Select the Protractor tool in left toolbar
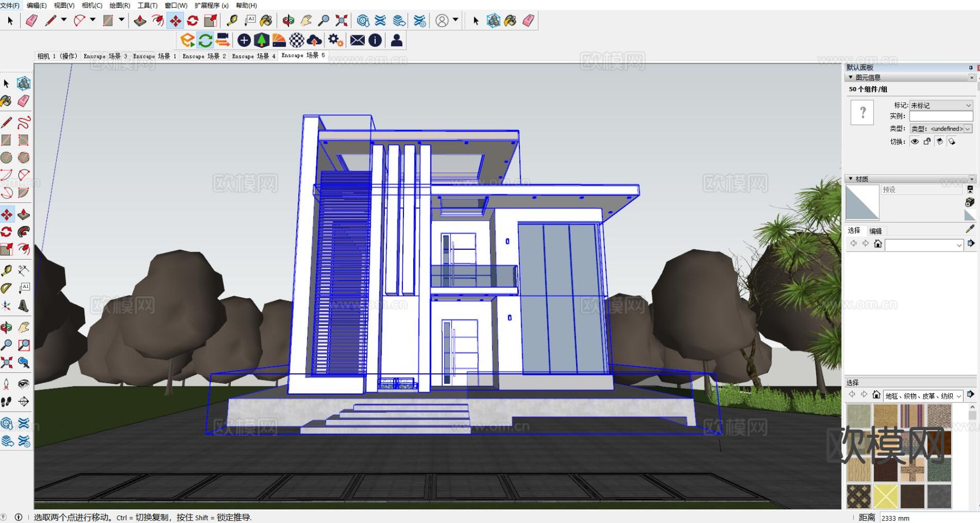The image size is (980, 523). coord(6,288)
